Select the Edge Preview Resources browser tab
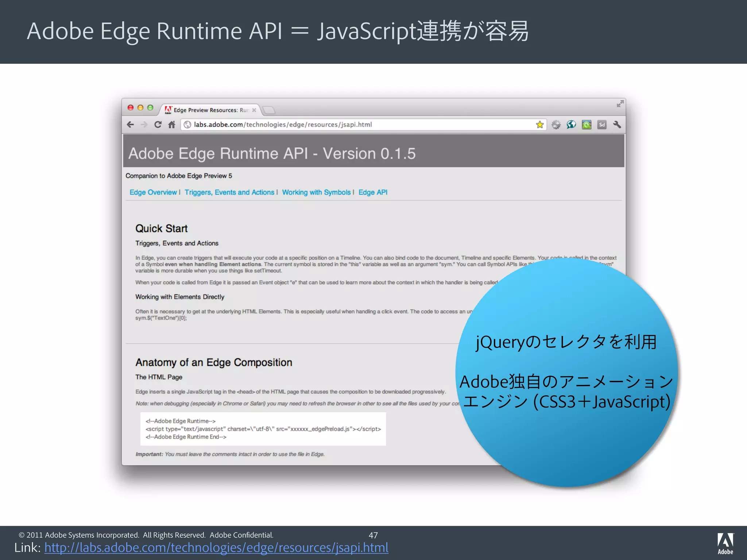 pos(210,110)
